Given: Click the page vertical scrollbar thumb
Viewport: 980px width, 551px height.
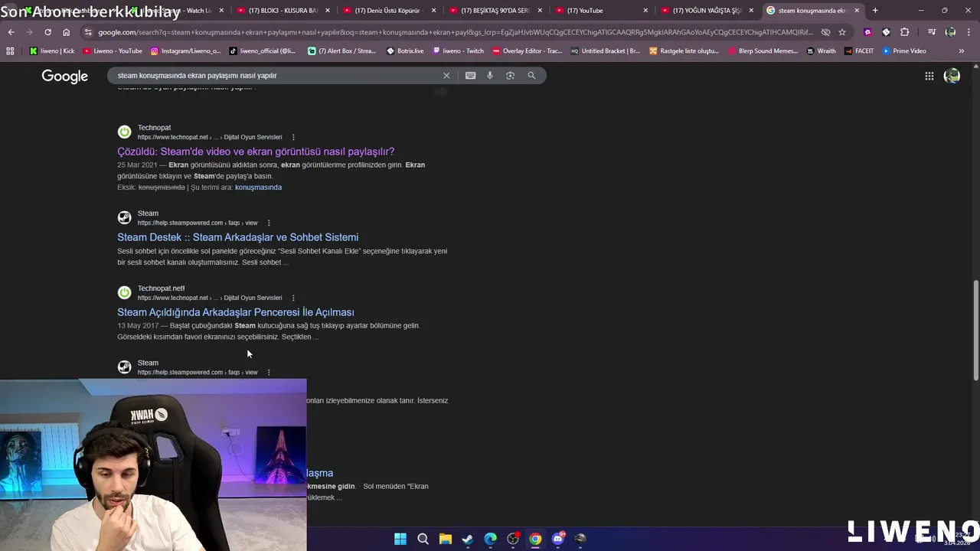Looking at the screenshot, I should point(975,329).
